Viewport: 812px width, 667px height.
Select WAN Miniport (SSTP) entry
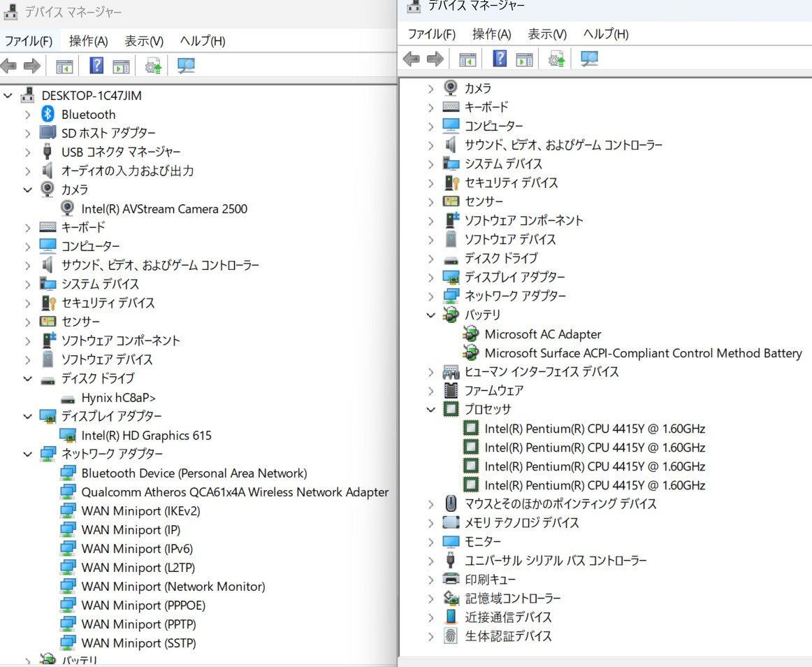(138, 643)
